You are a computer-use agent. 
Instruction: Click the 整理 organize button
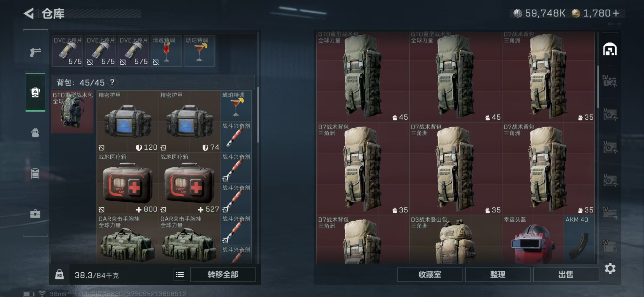[x=498, y=274]
